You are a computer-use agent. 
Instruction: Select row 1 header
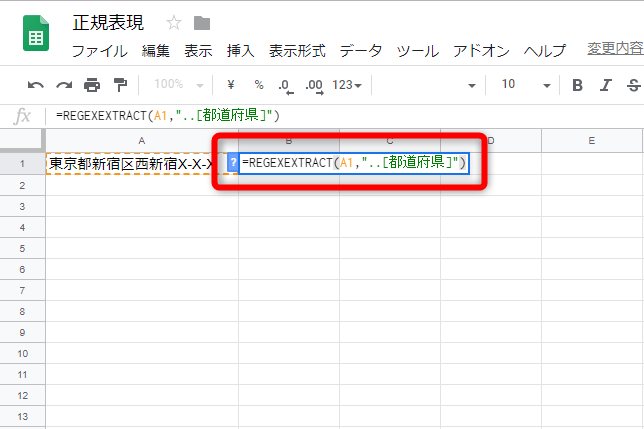click(22, 164)
